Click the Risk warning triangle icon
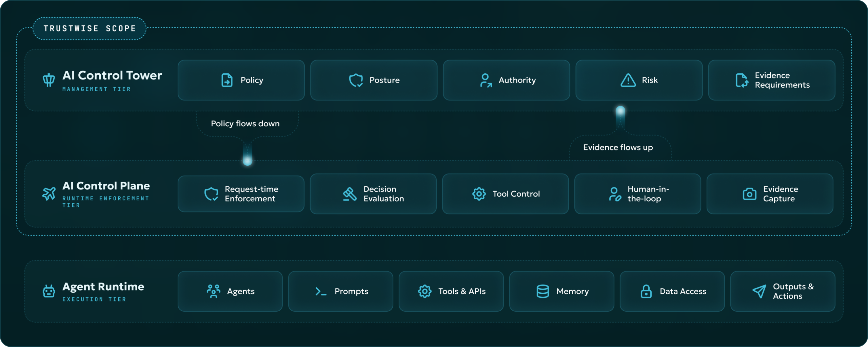 click(x=628, y=80)
